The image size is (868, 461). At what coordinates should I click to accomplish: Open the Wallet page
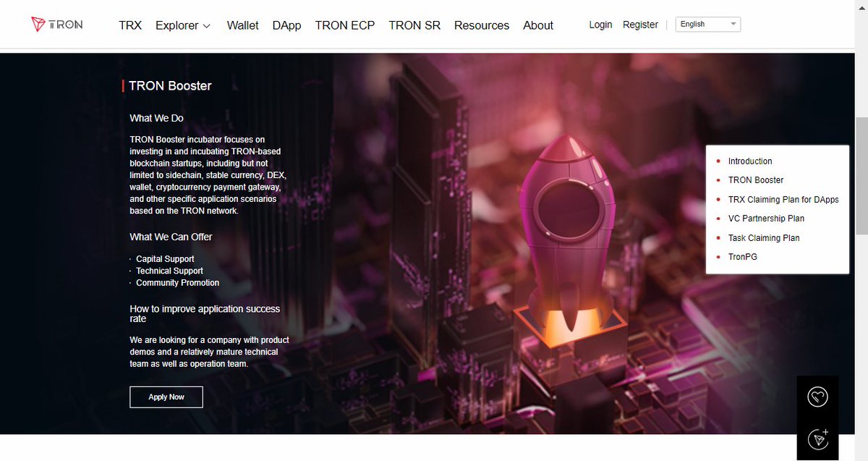point(242,25)
